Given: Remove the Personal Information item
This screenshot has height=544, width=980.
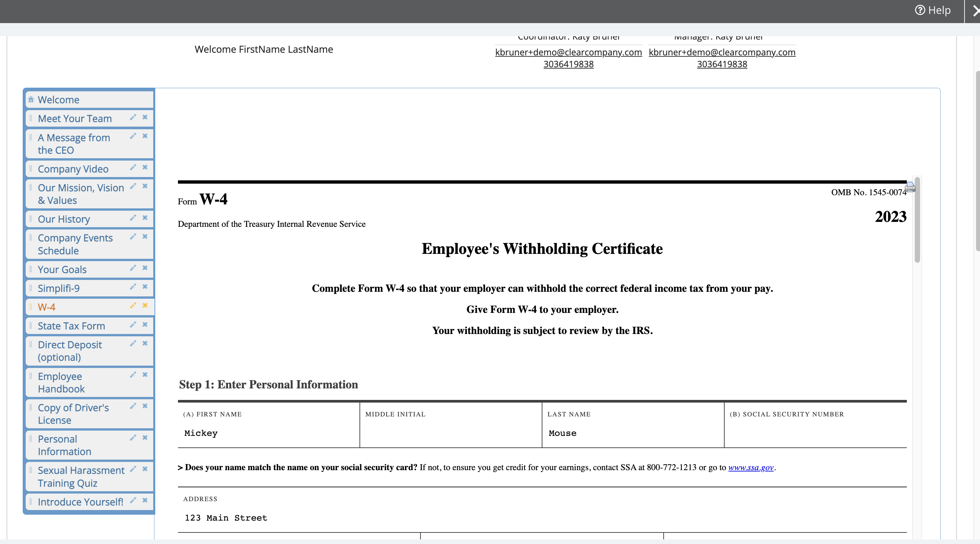Looking at the screenshot, I should pyautogui.click(x=145, y=438).
